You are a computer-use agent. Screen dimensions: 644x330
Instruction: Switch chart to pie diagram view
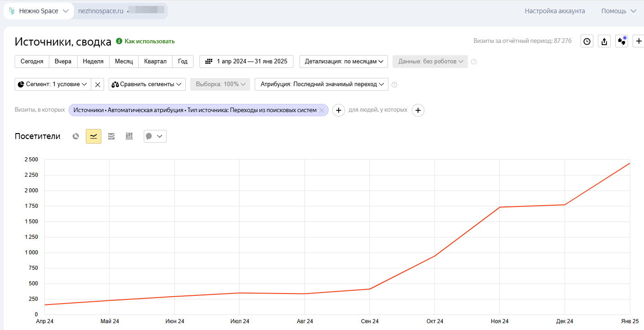pyautogui.click(x=76, y=136)
